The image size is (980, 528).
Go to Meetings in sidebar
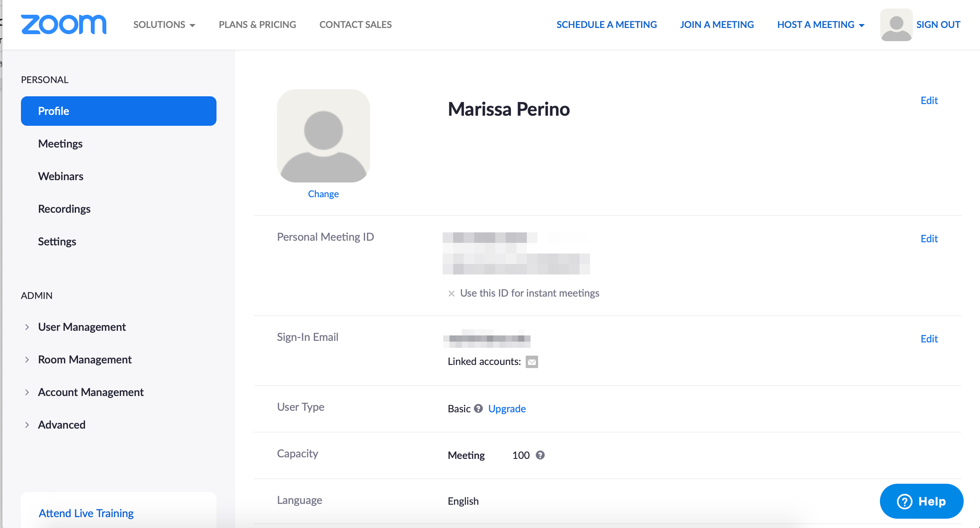(60, 144)
